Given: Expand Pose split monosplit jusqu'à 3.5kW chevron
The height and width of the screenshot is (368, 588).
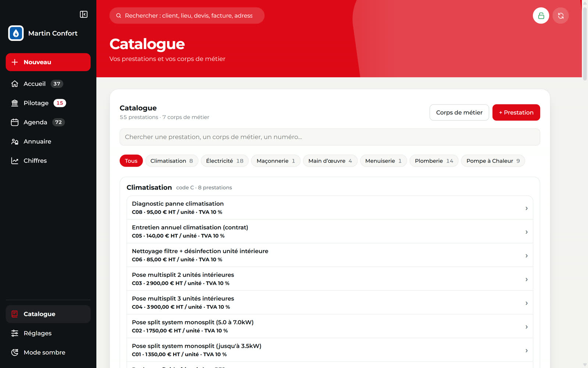Looking at the screenshot, I should coord(527,351).
